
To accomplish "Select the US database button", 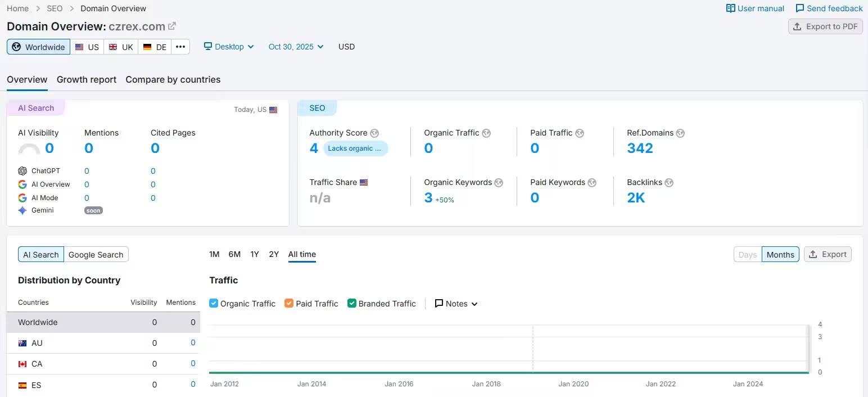I will pyautogui.click(x=87, y=47).
